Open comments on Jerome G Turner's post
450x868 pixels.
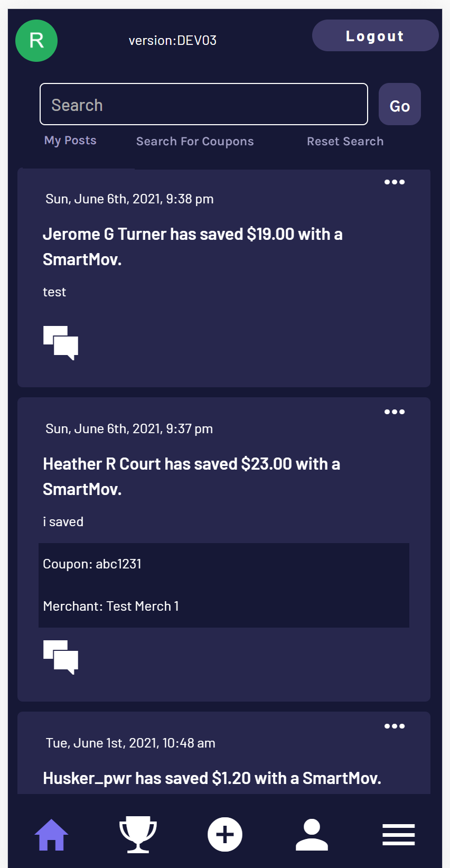[x=60, y=342]
